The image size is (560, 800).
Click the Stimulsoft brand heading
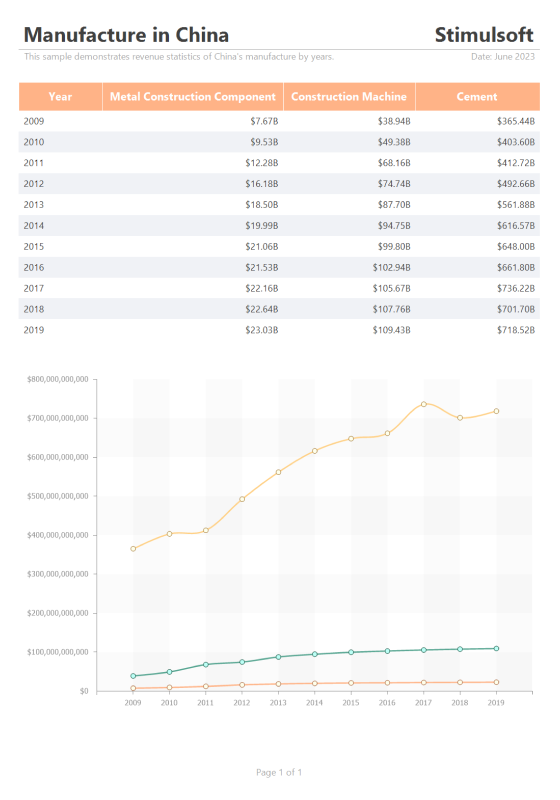point(484,35)
